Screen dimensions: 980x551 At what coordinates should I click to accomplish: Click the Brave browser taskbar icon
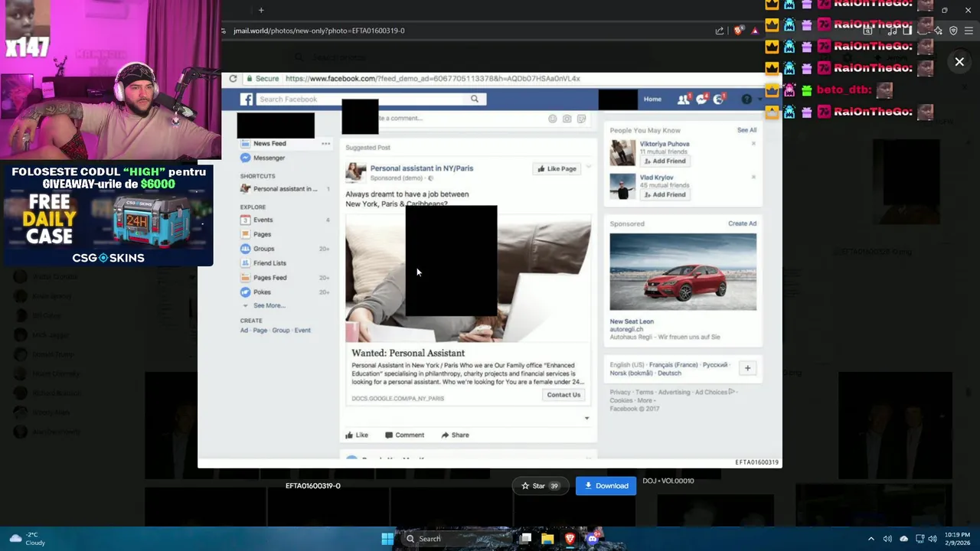(x=570, y=539)
